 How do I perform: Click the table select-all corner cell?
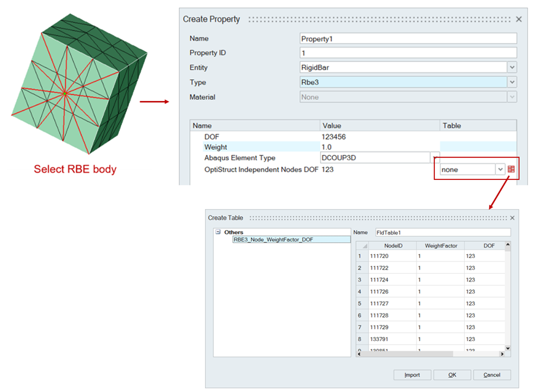362,245
